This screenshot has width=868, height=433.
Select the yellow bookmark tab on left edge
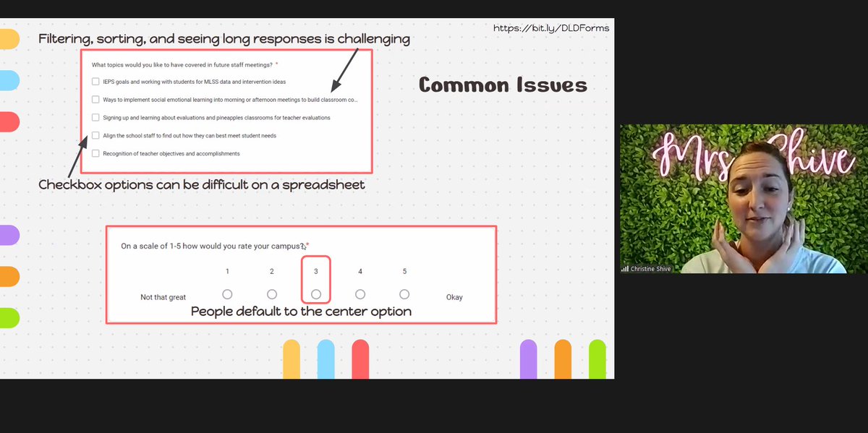point(9,38)
